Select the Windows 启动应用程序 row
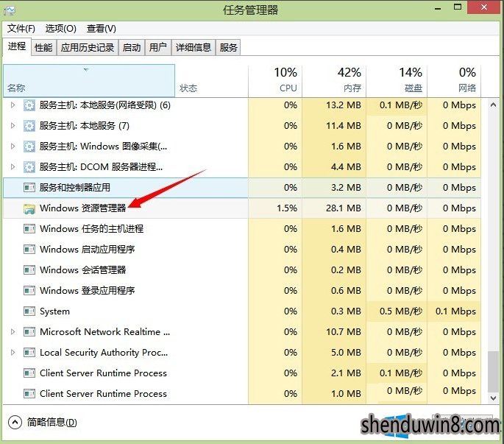Image resolution: width=504 pixels, height=444 pixels. pyautogui.click(x=242, y=250)
